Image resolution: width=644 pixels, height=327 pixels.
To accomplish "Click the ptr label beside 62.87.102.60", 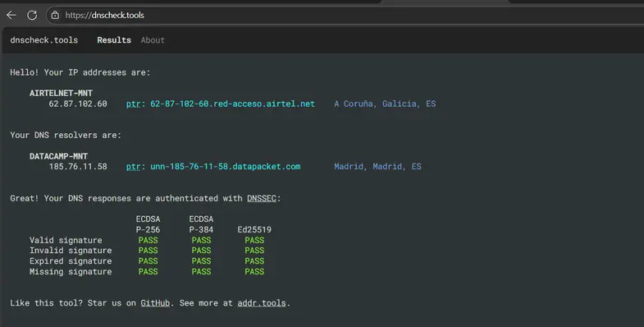I will (134, 104).
